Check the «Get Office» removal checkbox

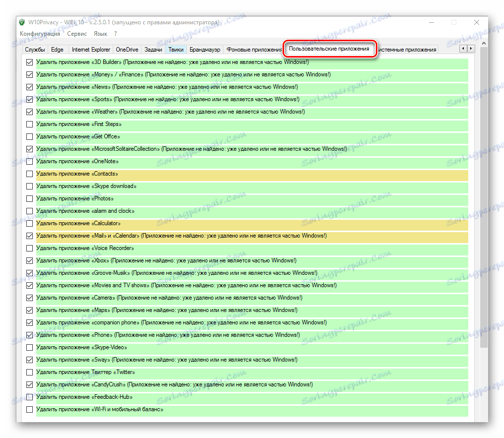pos(30,137)
